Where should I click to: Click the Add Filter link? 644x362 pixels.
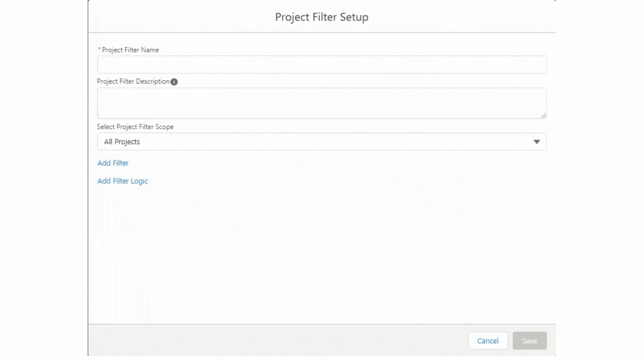(113, 163)
